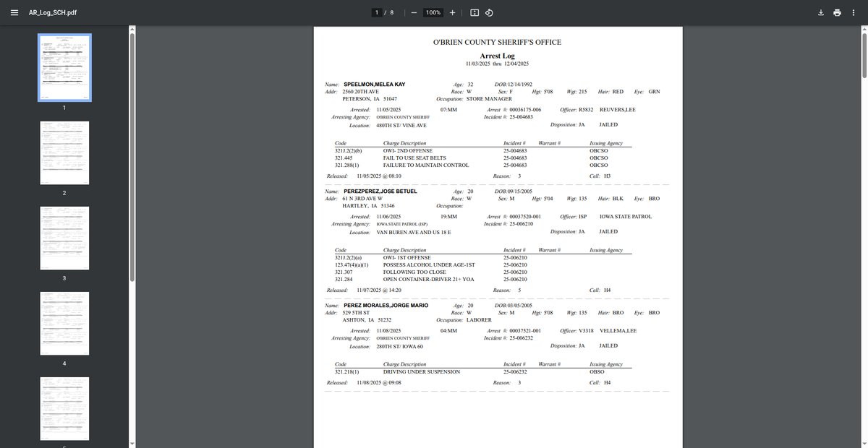Click the address 529 5TH ST
The width and height of the screenshot is (868, 448).
click(356, 312)
